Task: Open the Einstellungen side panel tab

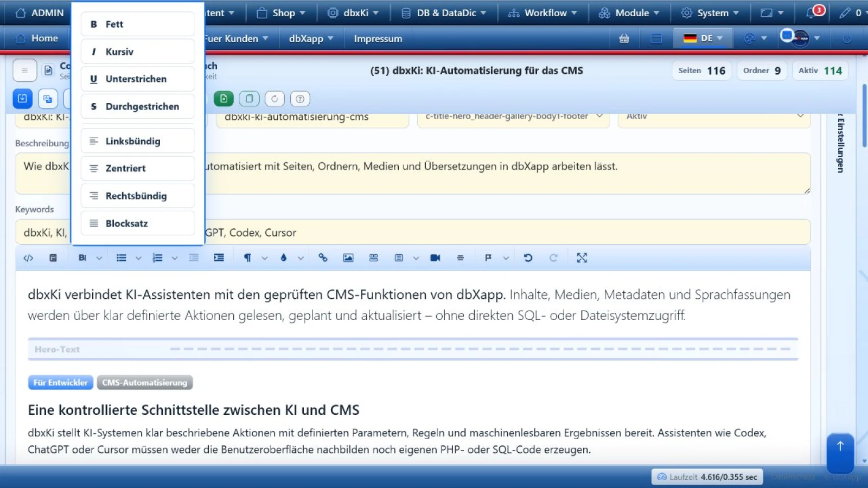Action: (840, 144)
